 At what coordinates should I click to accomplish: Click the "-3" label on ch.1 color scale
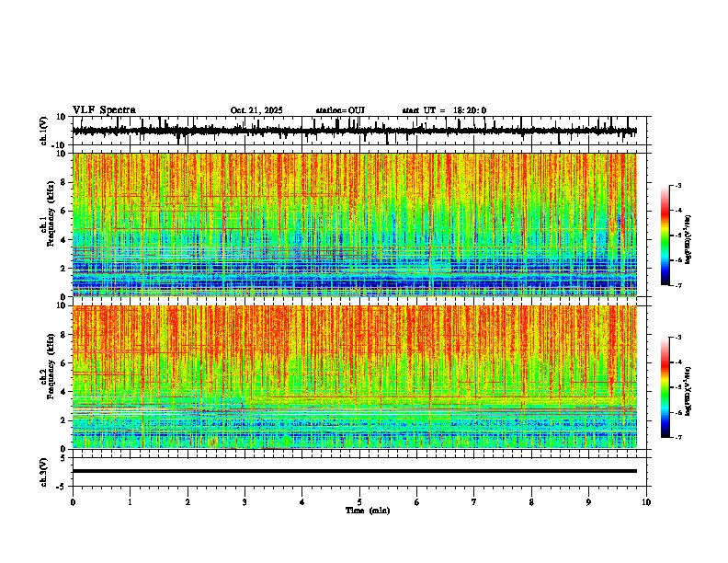(677, 186)
